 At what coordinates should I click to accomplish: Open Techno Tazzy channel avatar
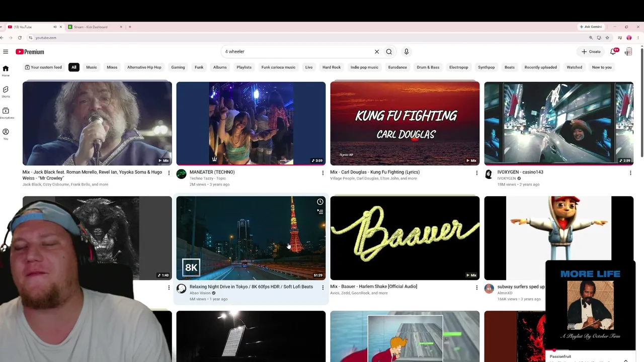(181, 174)
